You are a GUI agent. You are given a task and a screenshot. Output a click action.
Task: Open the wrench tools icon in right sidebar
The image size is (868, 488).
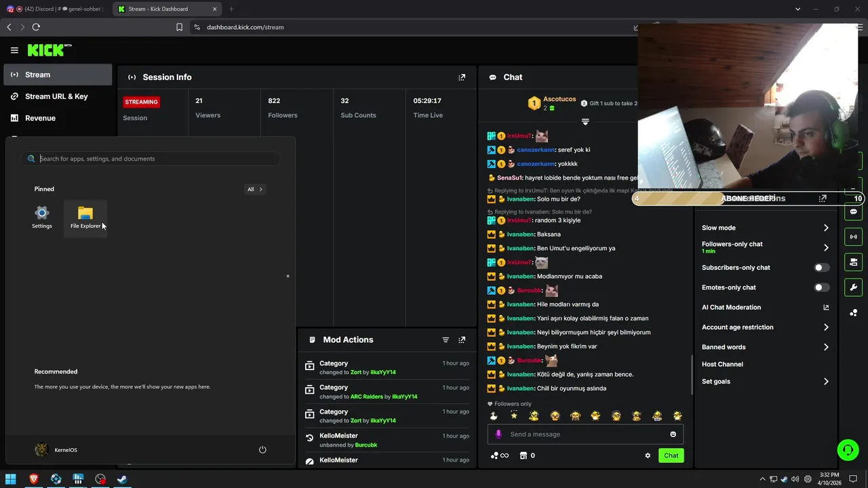click(853, 287)
